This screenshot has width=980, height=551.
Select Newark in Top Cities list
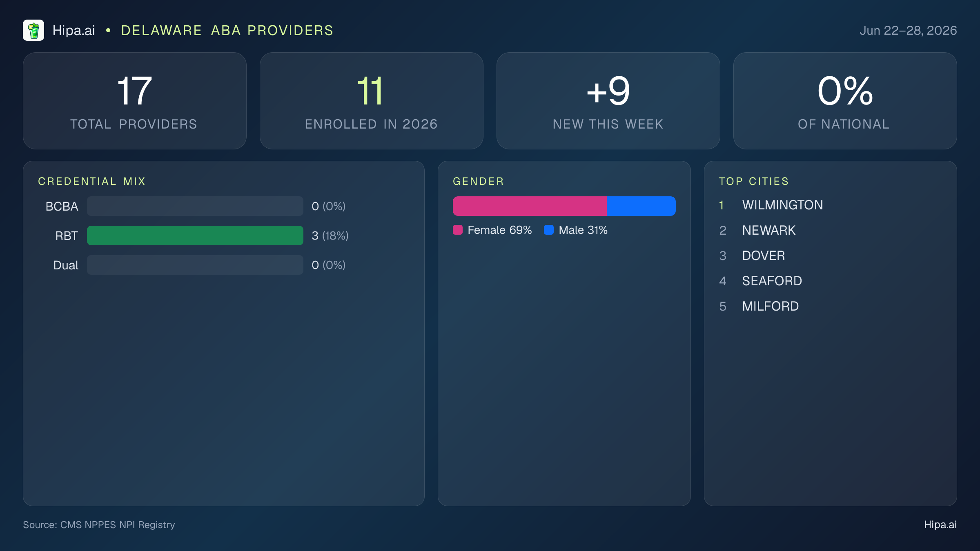click(x=768, y=230)
